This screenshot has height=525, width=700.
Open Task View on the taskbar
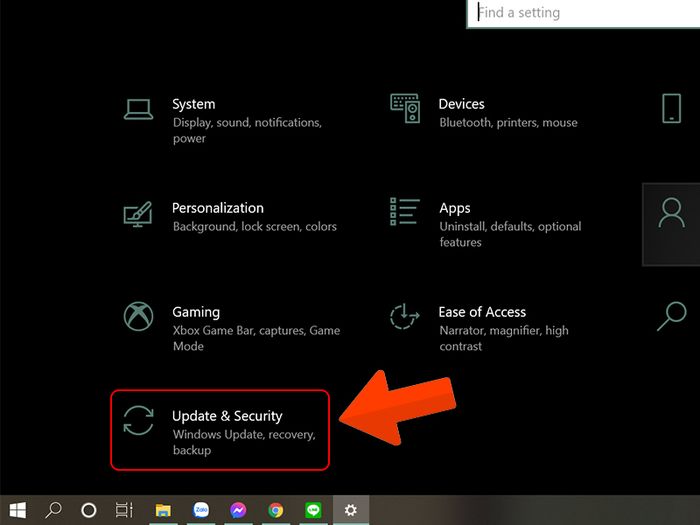coord(124,510)
